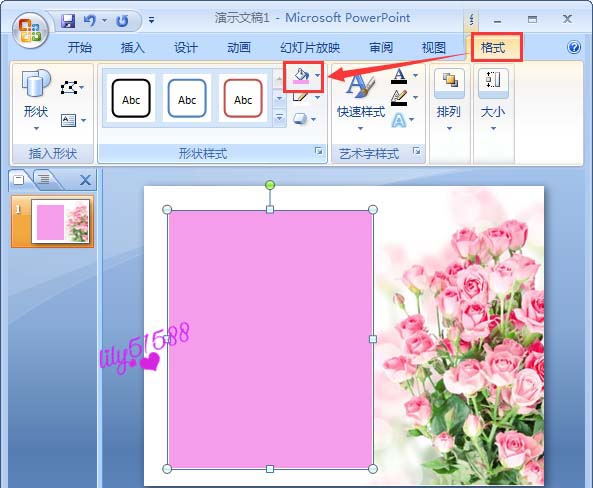Select the 格式 ribbon tab
The width and height of the screenshot is (593, 488).
(x=493, y=48)
